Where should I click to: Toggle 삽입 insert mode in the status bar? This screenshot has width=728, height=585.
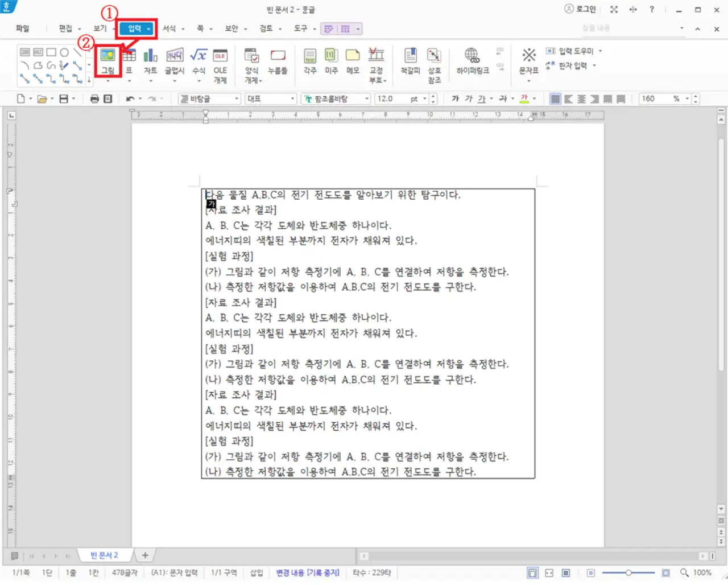(256, 572)
